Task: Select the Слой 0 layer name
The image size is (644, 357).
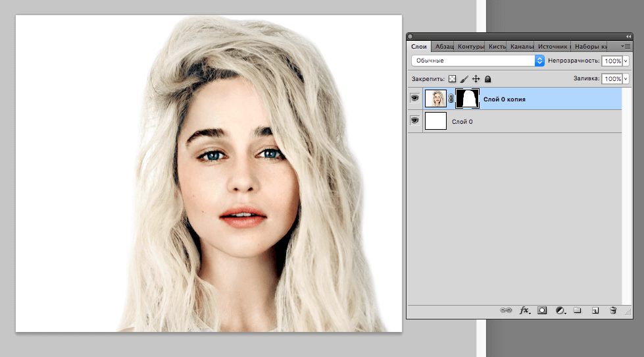Action: coord(462,121)
